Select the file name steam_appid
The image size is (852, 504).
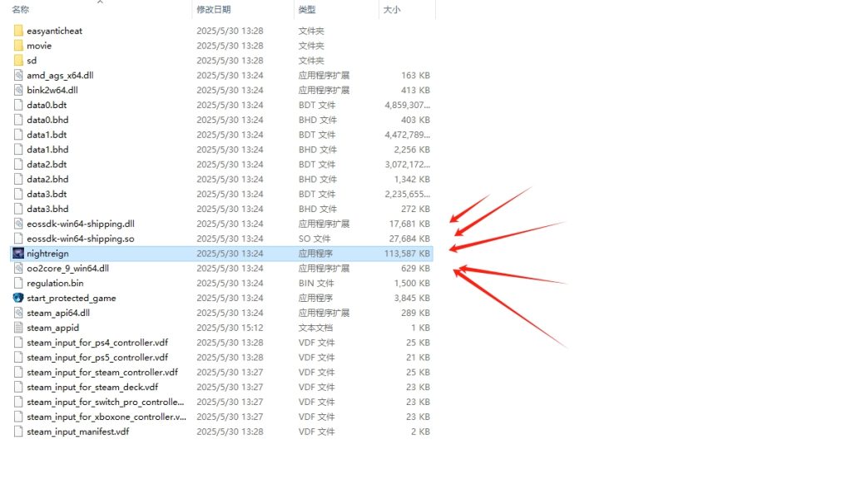point(52,328)
